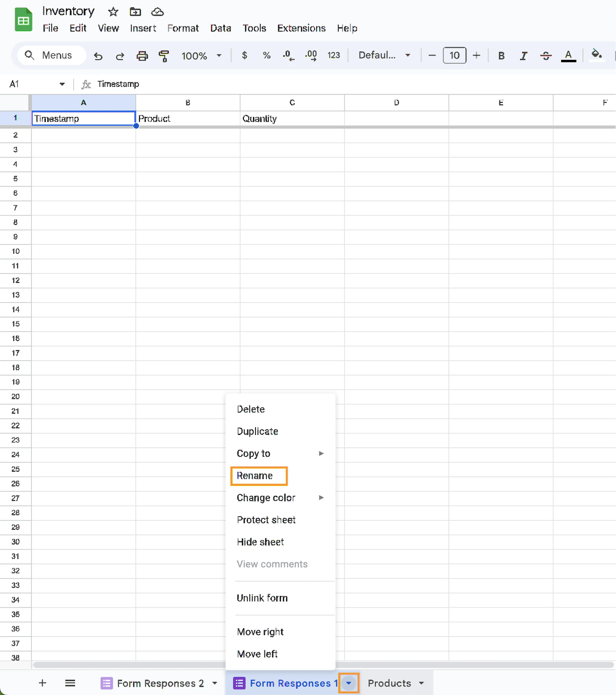Open the Data menu

[221, 28]
